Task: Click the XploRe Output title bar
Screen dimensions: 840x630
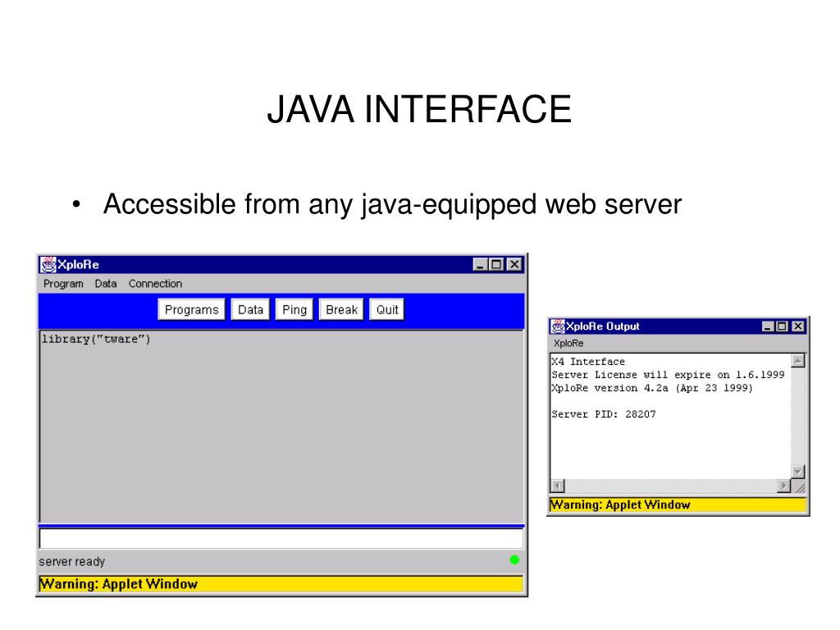Action: pyautogui.click(x=678, y=326)
